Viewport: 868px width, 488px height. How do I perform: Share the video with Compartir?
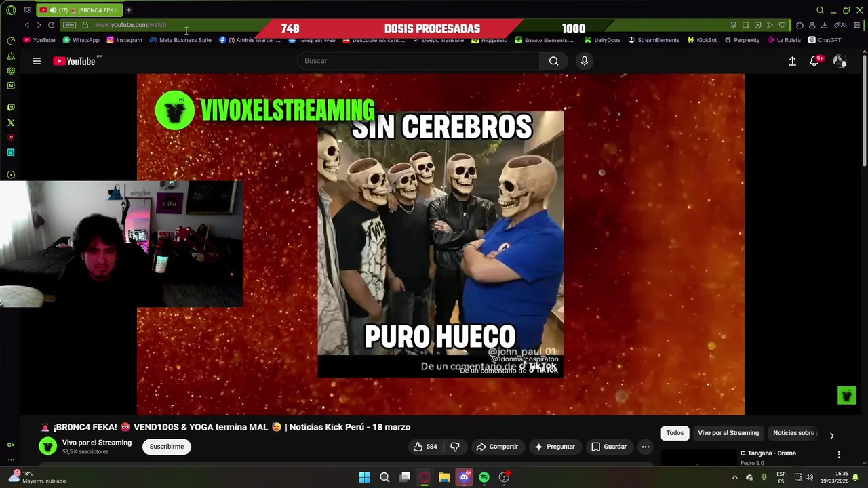click(497, 447)
